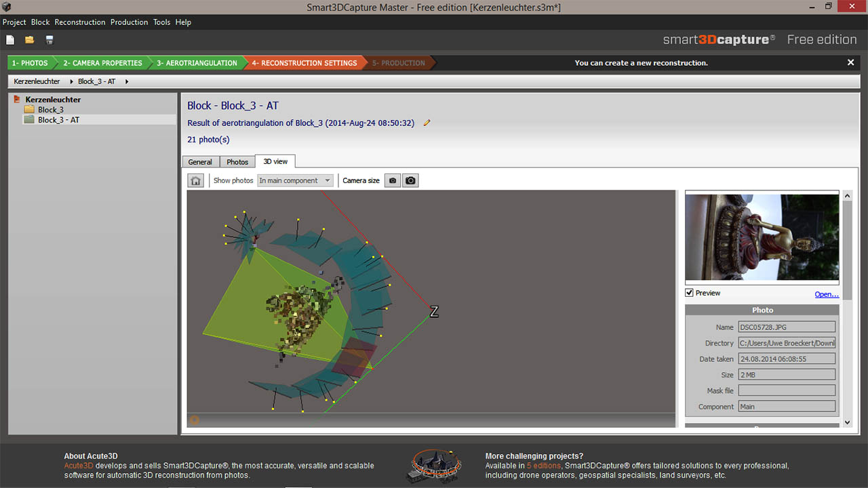This screenshot has height=488, width=868.
Task: Click the Photo section header
Action: [762, 310]
